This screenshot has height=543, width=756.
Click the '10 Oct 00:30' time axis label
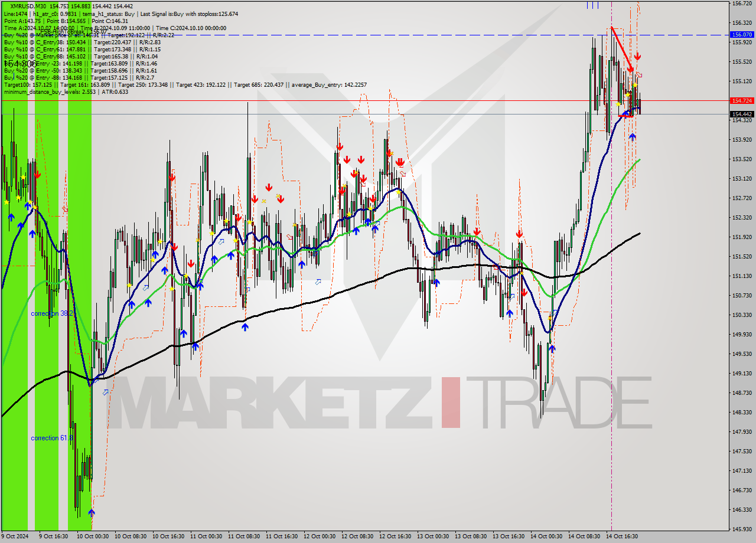pos(93,537)
